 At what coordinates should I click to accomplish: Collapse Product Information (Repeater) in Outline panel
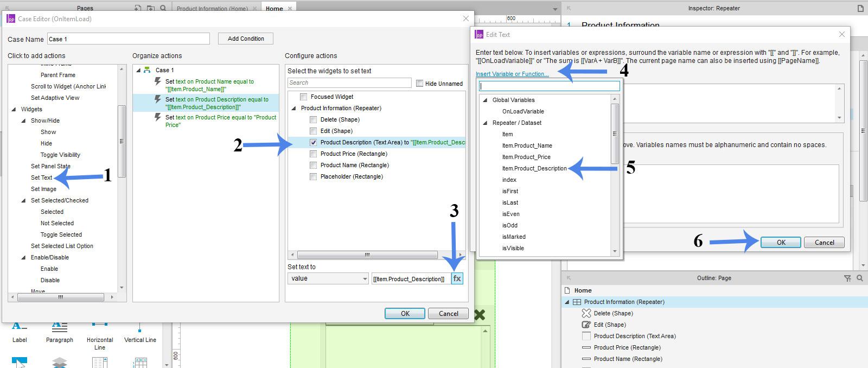point(567,302)
